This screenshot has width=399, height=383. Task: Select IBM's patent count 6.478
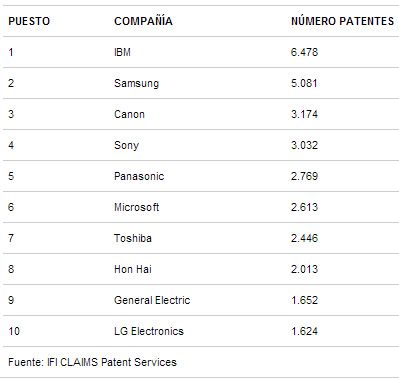[x=304, y=52]
